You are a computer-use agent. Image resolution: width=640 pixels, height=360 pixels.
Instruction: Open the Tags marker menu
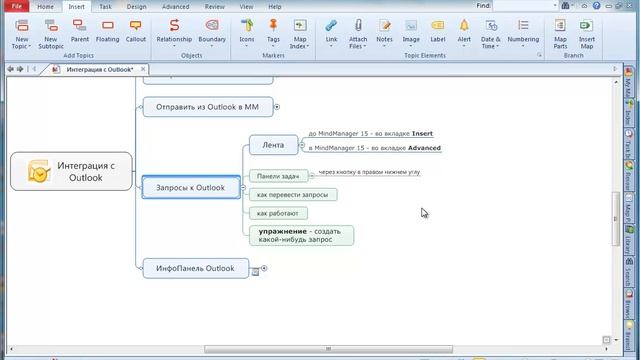[x=273, y=32]
